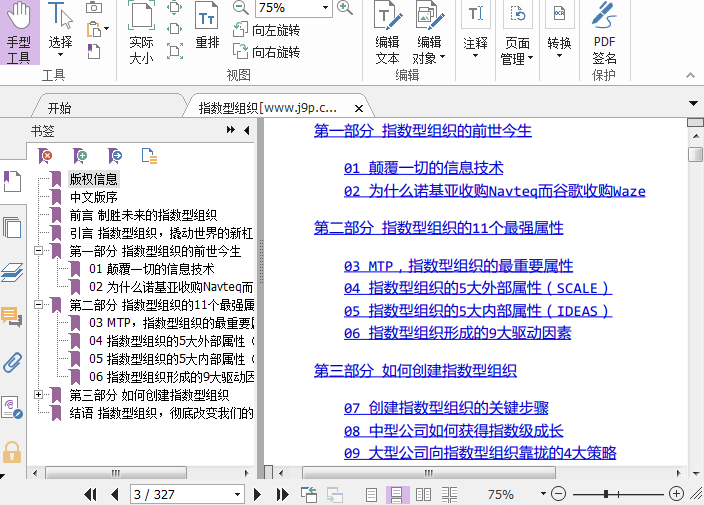Click the zoom slider minus button
Image resolution: width=704 pixels, height=505 pixels.
click(x=558, y=494)
